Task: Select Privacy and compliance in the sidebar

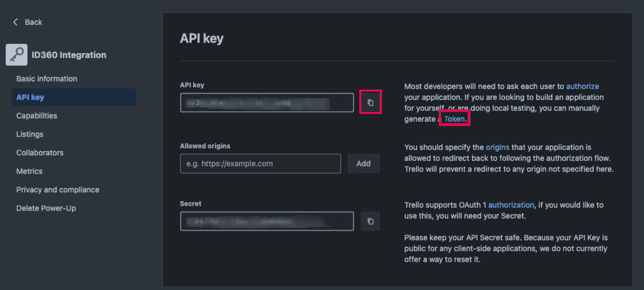Action: (x=58, y=190)
